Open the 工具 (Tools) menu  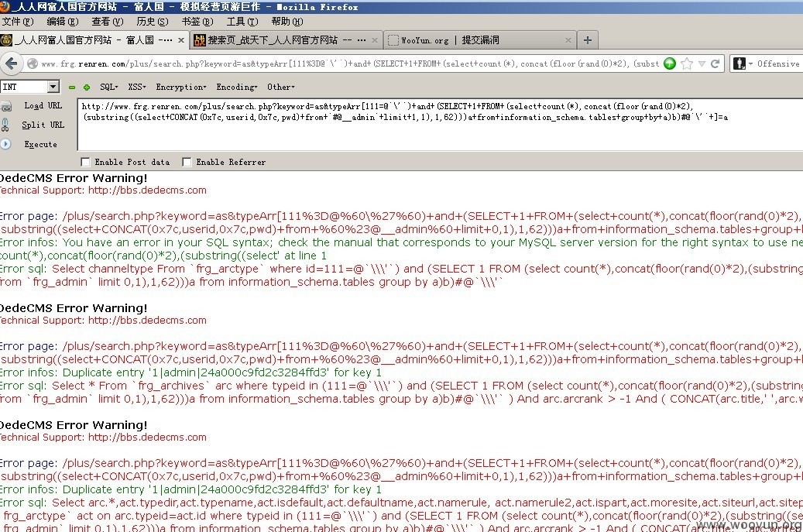(x=242, y=22)
